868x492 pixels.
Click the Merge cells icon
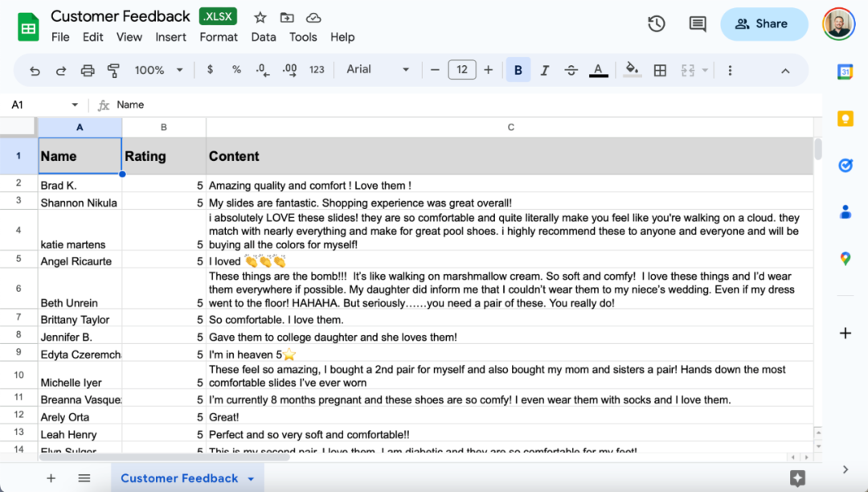pos(687,70)
